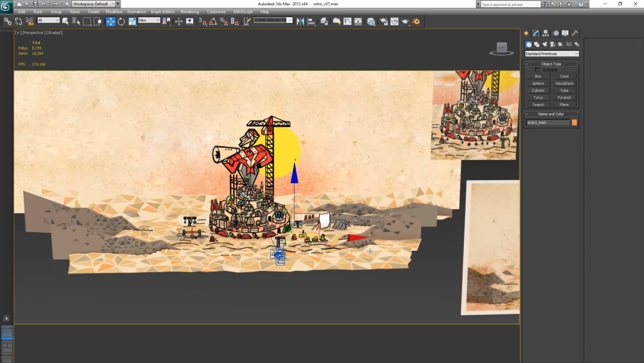The height and width of the screenshot is (363, 644).
Task: Toggle Window/Crossing selection mode
Action: [x=97, y=21]
